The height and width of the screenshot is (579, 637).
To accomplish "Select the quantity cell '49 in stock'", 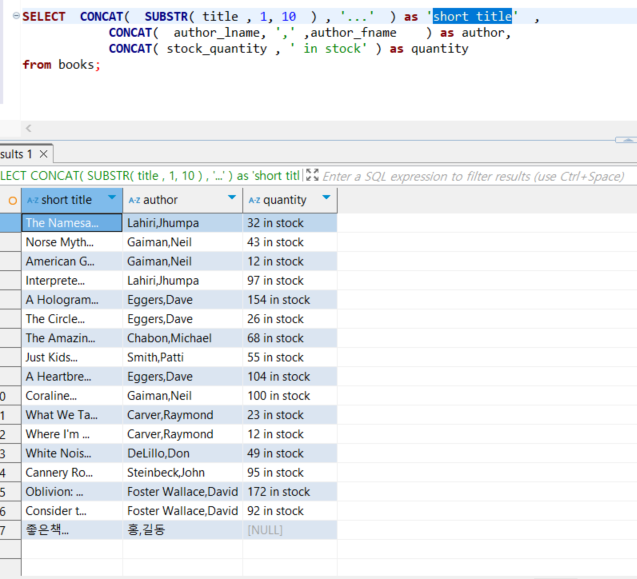I will tap(290, 453).
